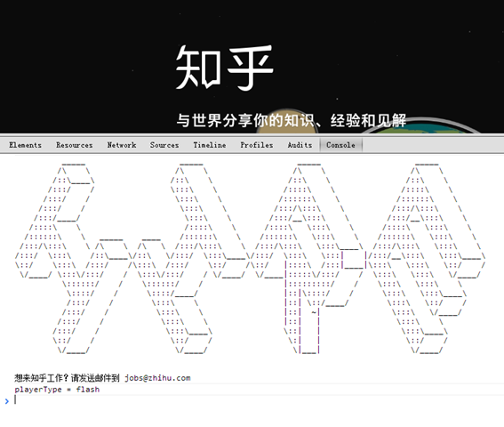This screenshot has width=504, height=427.
Task: Select the Network tab
Action: pos(122,145)
